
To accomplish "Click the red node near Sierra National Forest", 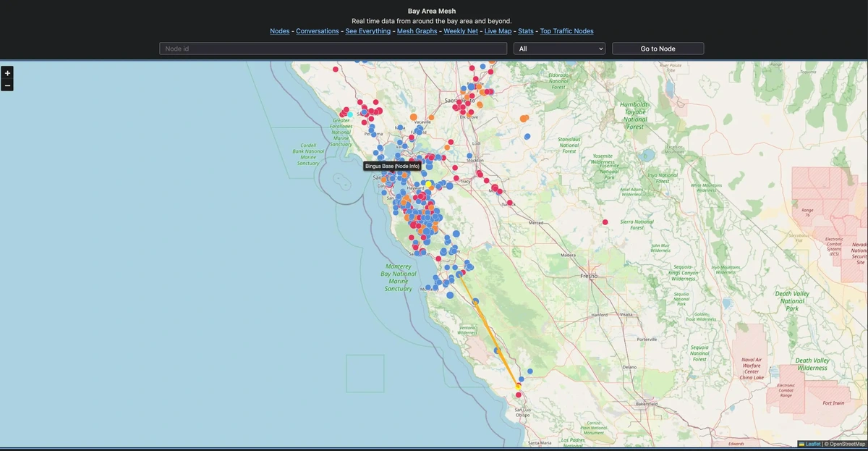I will 605,222.
